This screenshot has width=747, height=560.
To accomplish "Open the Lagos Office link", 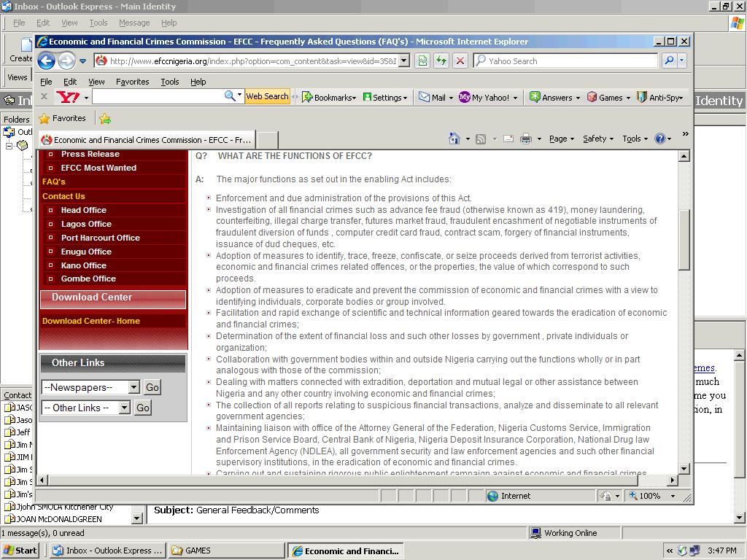I will [x=86, y=224].
